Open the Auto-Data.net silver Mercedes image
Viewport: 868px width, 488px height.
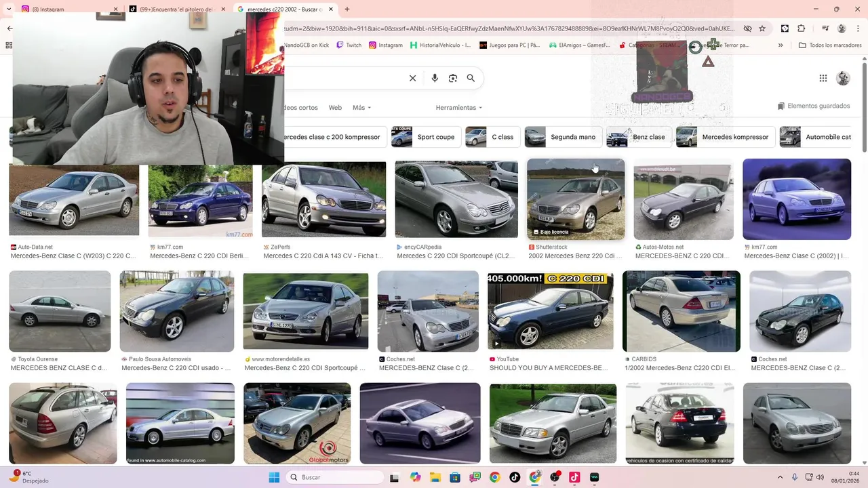pyautogui.click(x=74, y=199)
